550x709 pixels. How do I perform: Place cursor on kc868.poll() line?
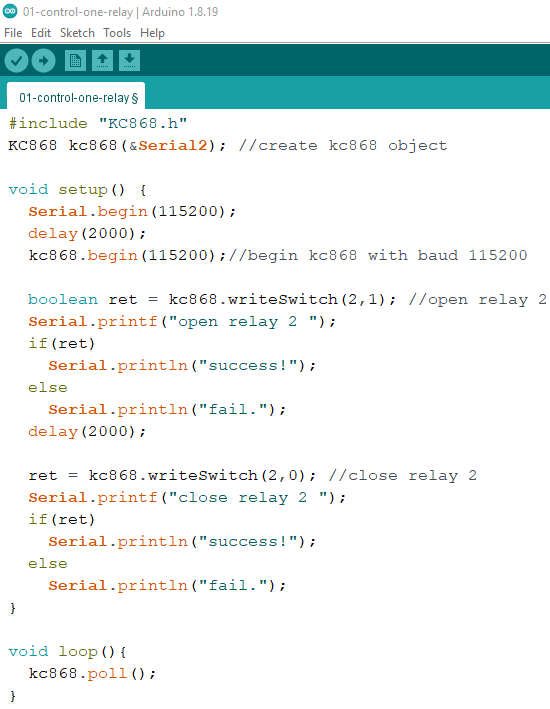92,674
